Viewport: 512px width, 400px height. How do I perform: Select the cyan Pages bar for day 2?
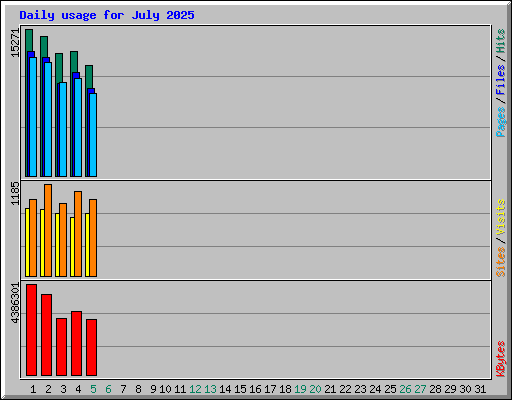pos(48,119)
